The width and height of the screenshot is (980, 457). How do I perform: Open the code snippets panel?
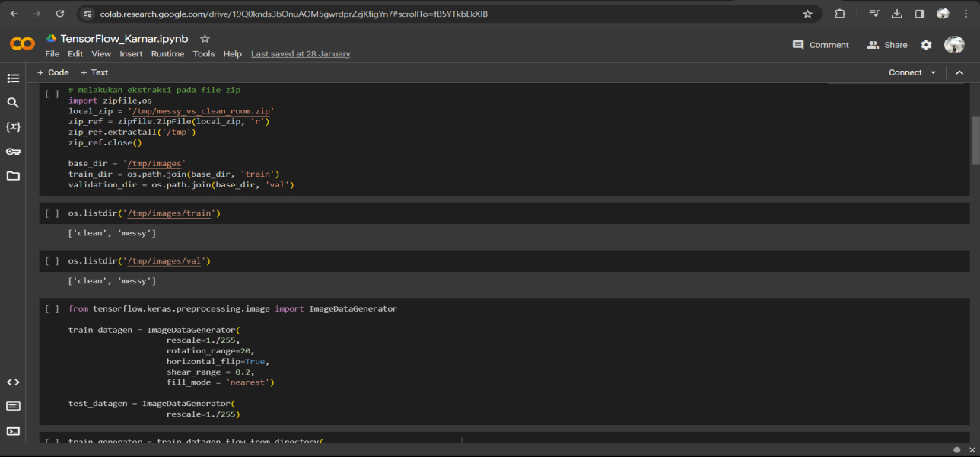coord(13,382)
